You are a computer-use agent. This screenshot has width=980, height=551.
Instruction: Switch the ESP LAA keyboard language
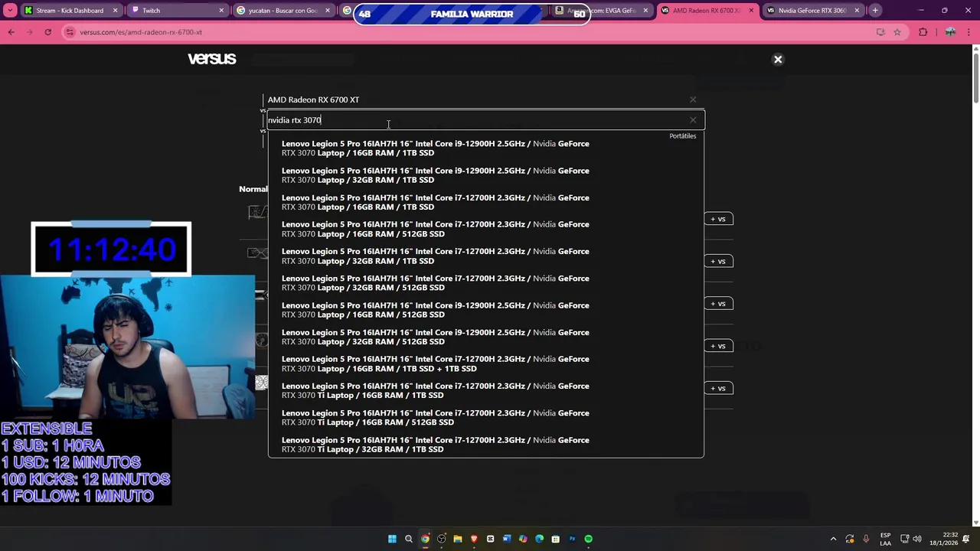click(x=885, y=539)
